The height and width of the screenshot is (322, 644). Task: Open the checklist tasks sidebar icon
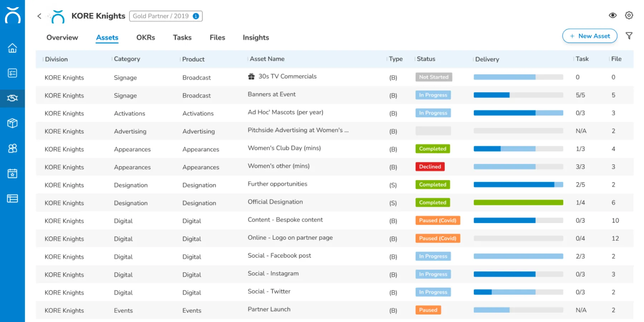point(13,73)
